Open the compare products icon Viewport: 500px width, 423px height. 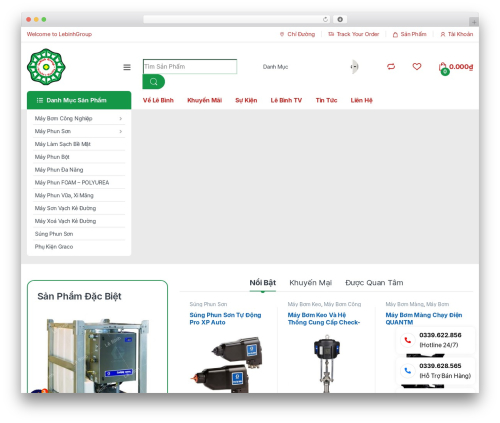tap(391, 66)
